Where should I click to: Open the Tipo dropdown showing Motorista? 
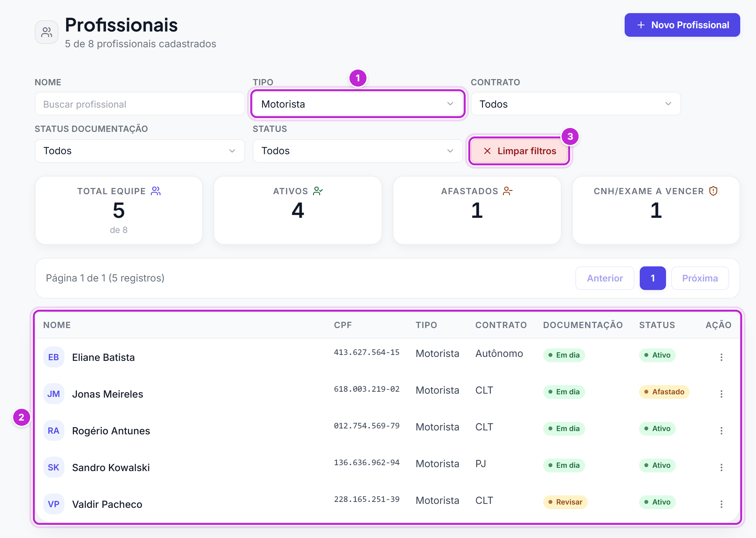[357, 104]
